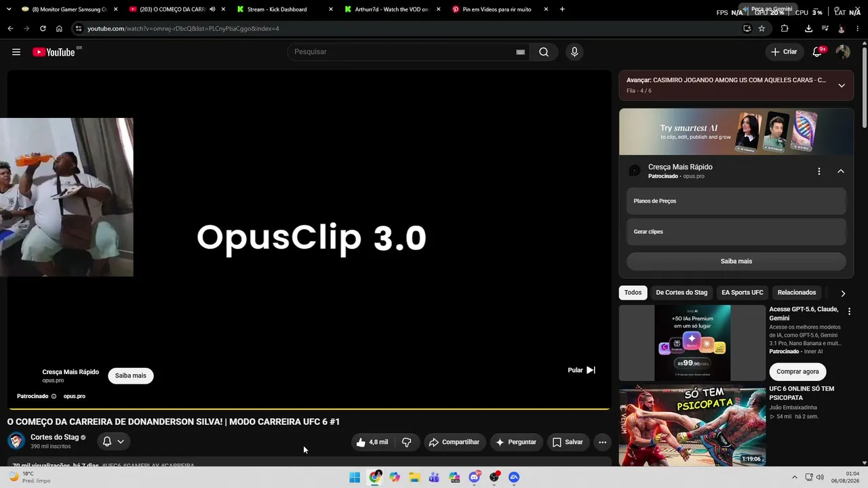Show ad info next to Patrocinado
868x488 pixels.
point(54,396)
